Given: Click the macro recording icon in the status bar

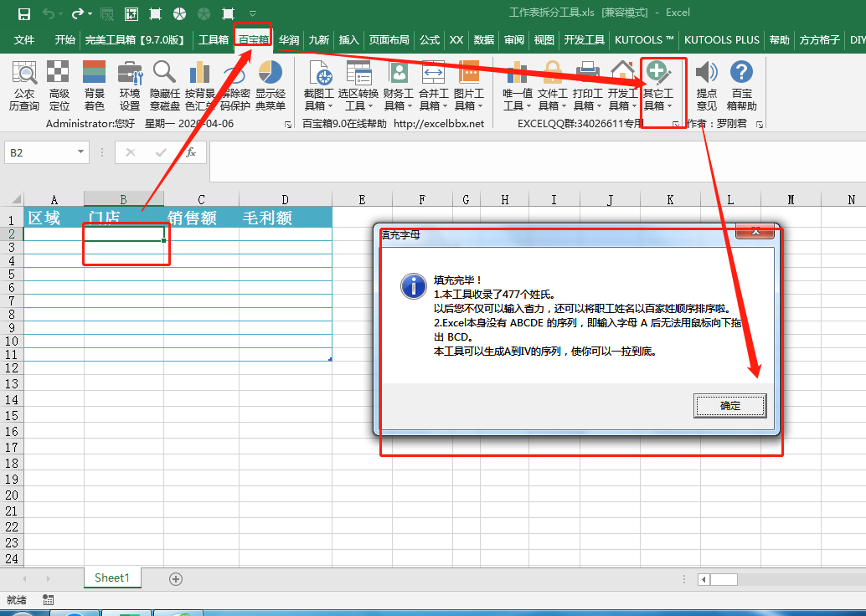Looking at the screenshot, I should click(48, 600).
